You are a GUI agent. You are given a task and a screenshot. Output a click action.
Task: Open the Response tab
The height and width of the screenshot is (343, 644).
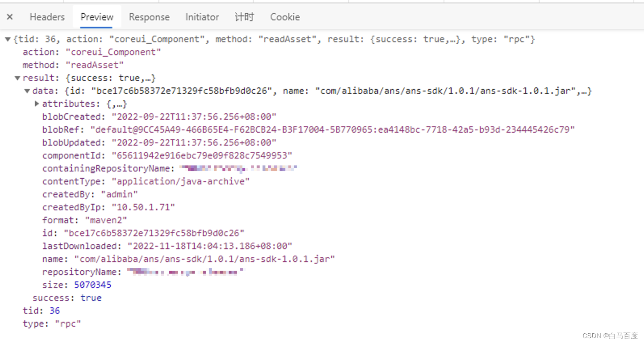(x=149, y=17)
